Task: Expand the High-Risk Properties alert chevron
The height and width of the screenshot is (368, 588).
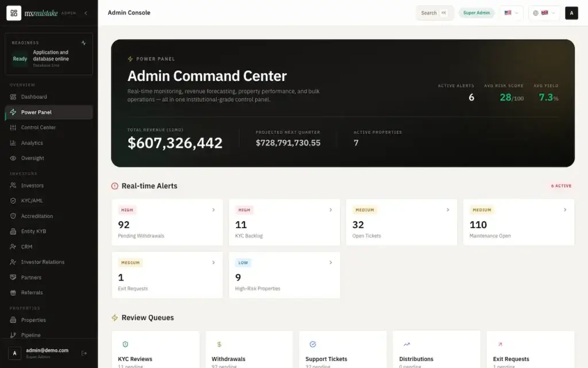Action: [x=330, y=262]
